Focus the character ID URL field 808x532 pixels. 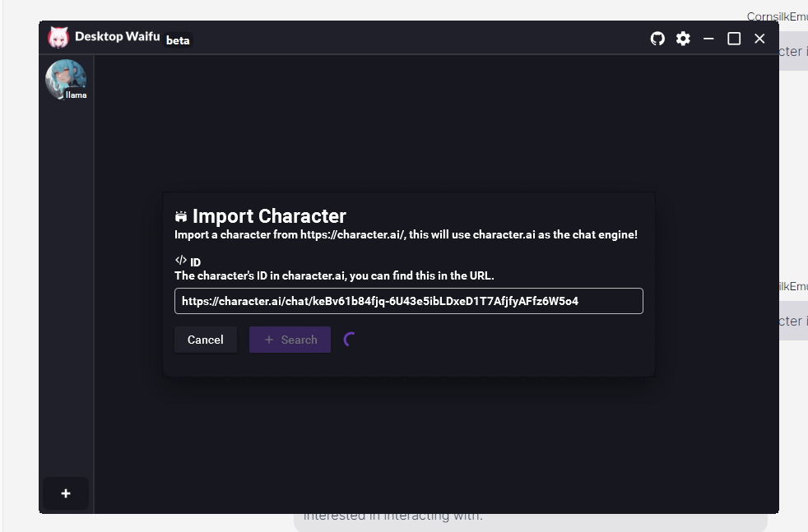[x=409, y=301]
